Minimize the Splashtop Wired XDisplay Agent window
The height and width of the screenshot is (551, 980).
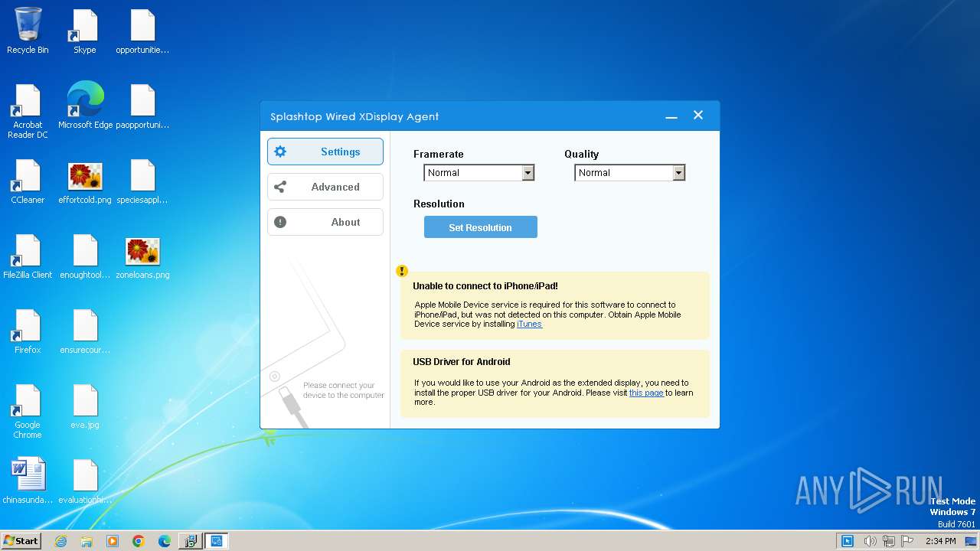coord(671,116)
